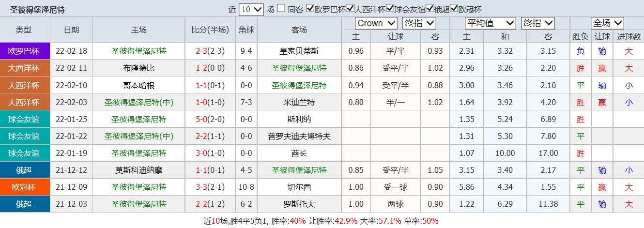
Task: Click the 胜率:40% summary text
Action: [288, 221]
